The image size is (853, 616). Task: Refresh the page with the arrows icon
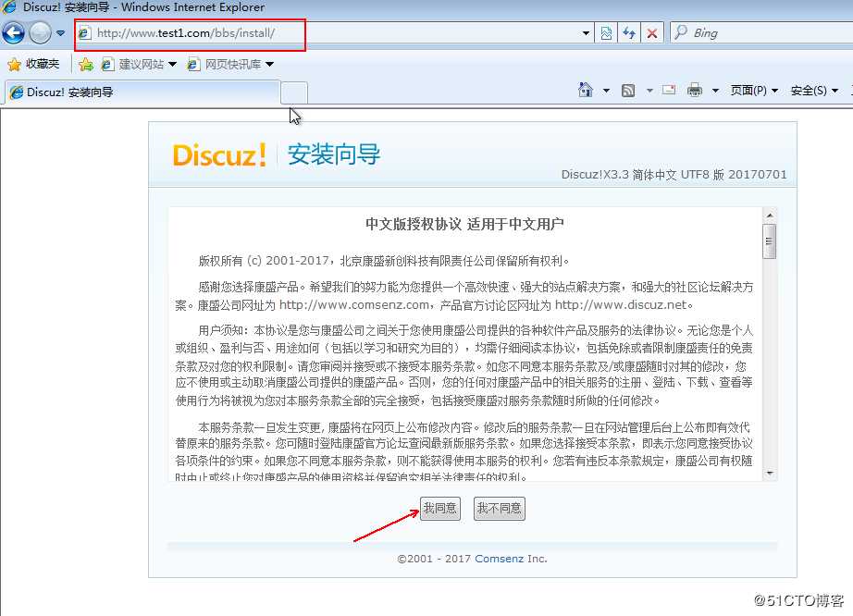629,33
